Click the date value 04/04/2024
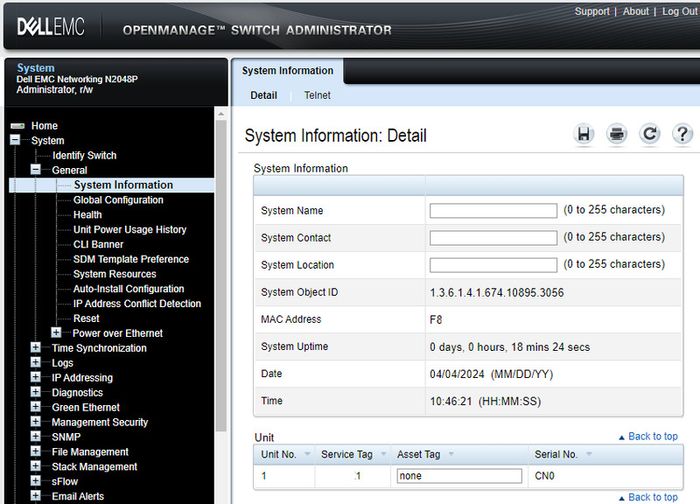 pyautogui.click(x=457, y=374)
